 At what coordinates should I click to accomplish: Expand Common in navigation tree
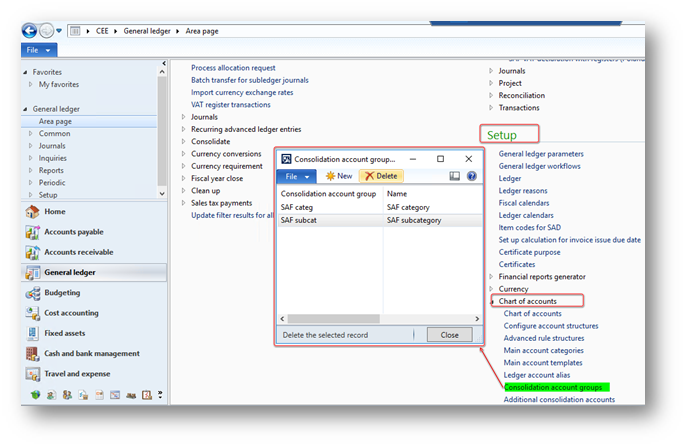(30, 134)
